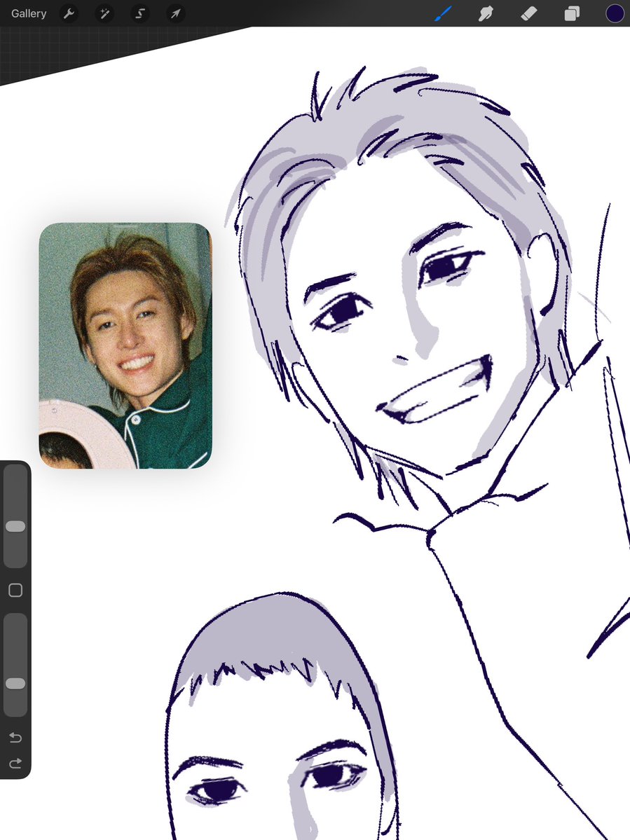Select the Smudge tool
The width and height of the screenshot is (630, 840).
click(486, 13)
